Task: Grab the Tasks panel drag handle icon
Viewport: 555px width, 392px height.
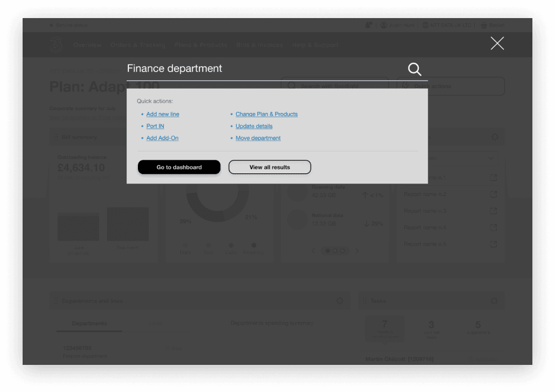Action: [x=365, y=300]
